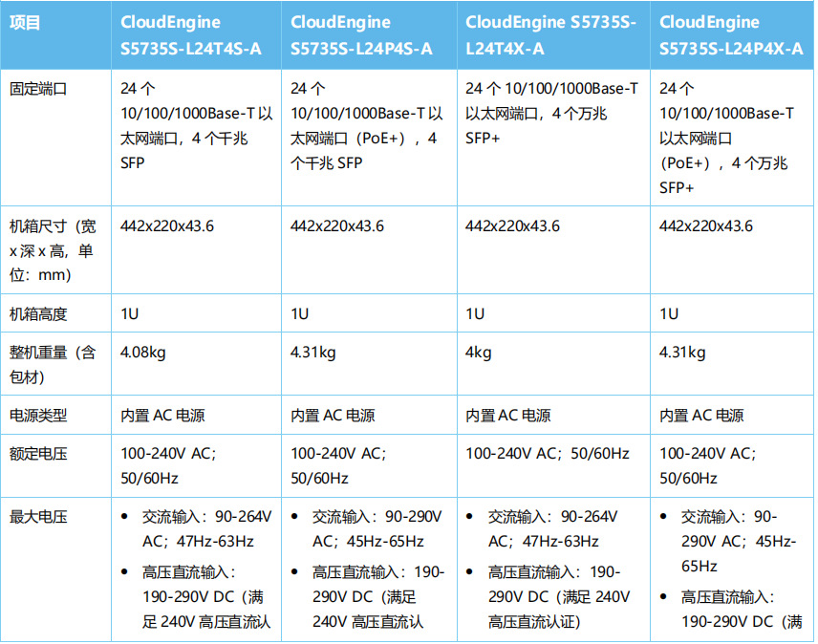
Task: Select the 最大电压 row label
Action: click(38, 517)
